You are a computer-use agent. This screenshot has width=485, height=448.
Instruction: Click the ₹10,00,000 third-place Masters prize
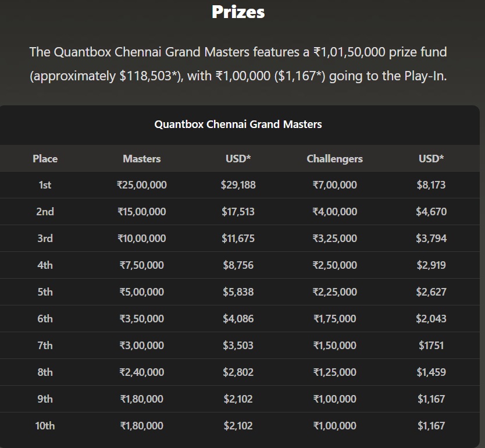click(x=142, y=239)
